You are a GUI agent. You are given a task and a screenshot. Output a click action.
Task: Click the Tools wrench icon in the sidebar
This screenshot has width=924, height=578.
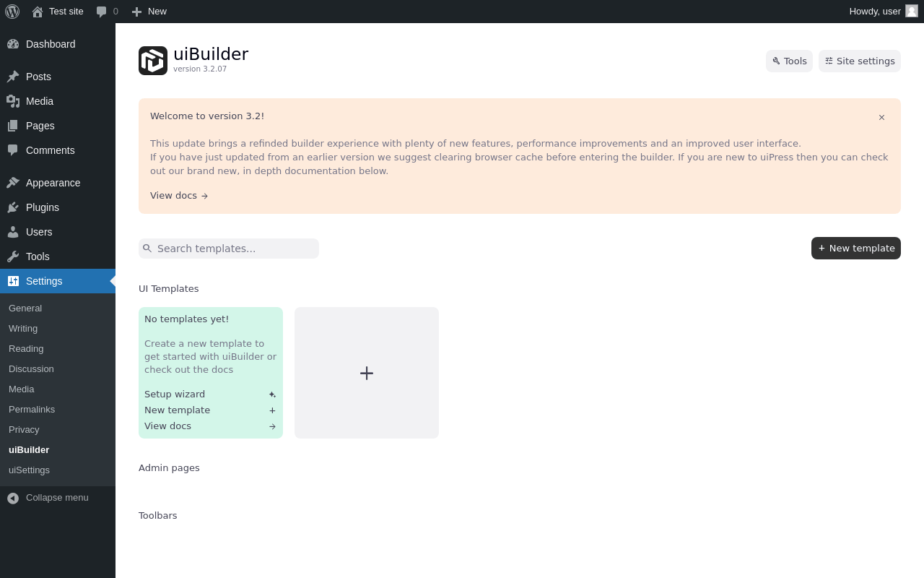(13, 256)
